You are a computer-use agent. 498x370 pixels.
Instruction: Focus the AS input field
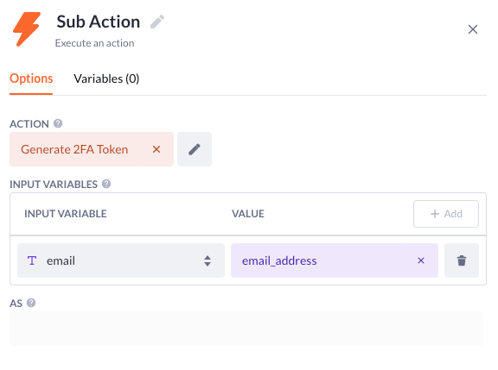pyautogui.click(x=246, y=328)
